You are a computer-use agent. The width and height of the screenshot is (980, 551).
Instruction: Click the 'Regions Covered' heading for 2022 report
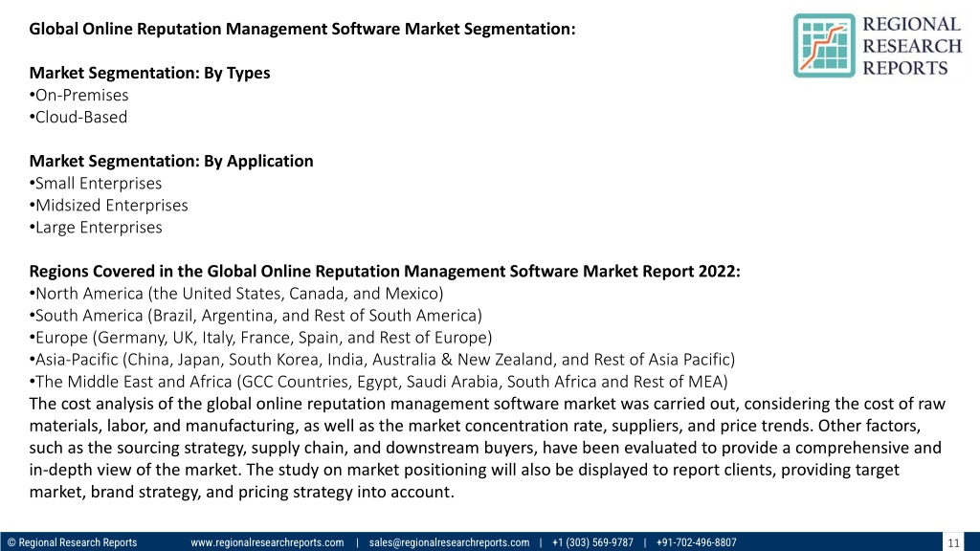click(385, 271)
